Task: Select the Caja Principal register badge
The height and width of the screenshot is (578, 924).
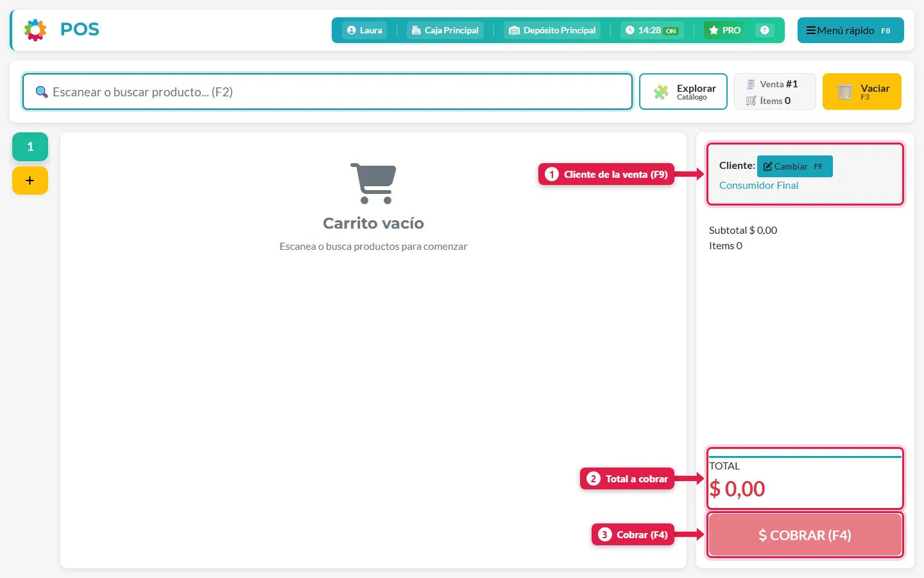Action: coord(445,30)
